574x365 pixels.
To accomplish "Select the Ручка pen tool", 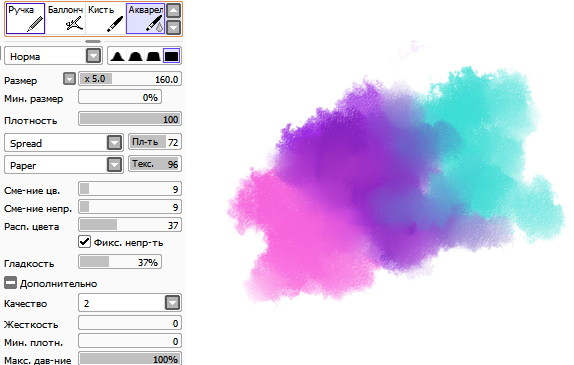I will (x=26, y=19).
